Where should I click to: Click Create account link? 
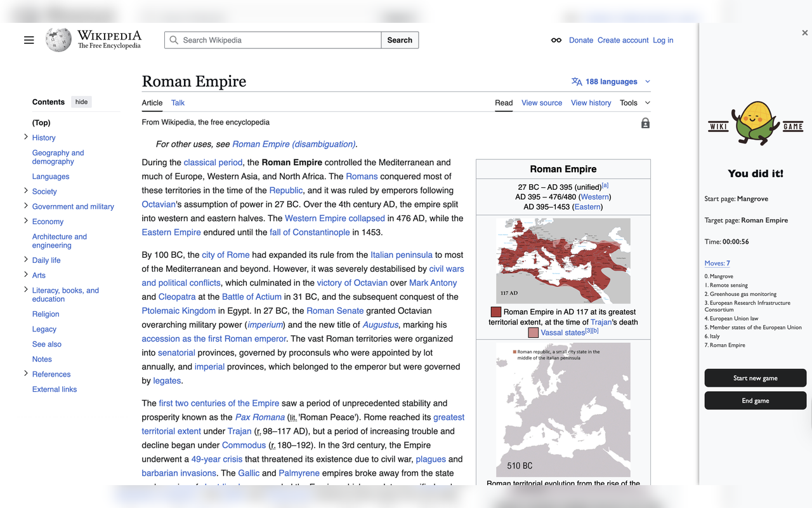coord(623,40)
